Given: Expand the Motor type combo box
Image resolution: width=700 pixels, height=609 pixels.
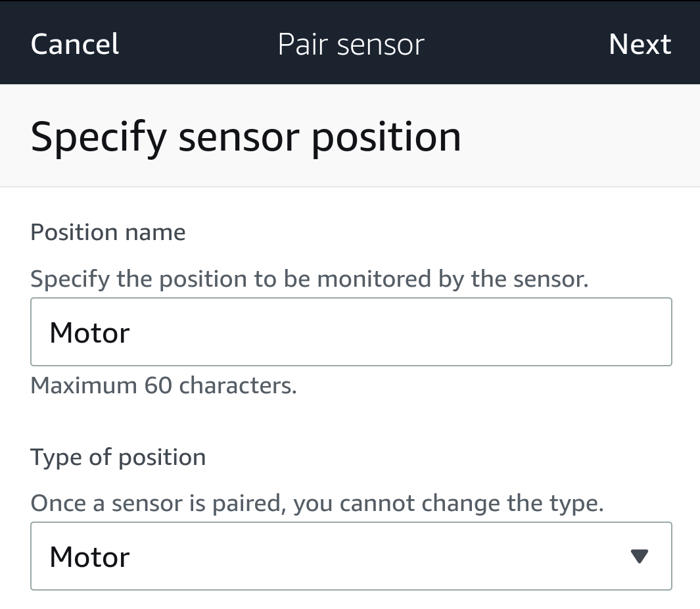Looking at the screenshot, I should tap(350, 556).
